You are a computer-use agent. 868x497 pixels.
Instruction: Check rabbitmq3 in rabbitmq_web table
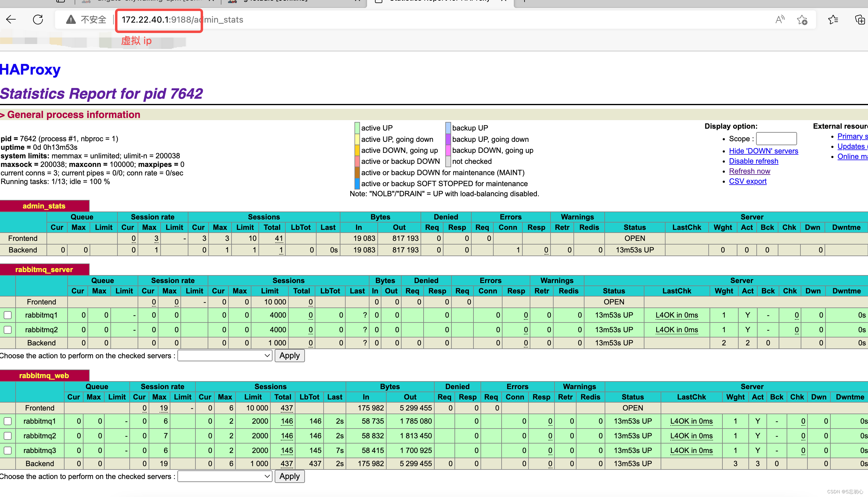tap(8, 450)
